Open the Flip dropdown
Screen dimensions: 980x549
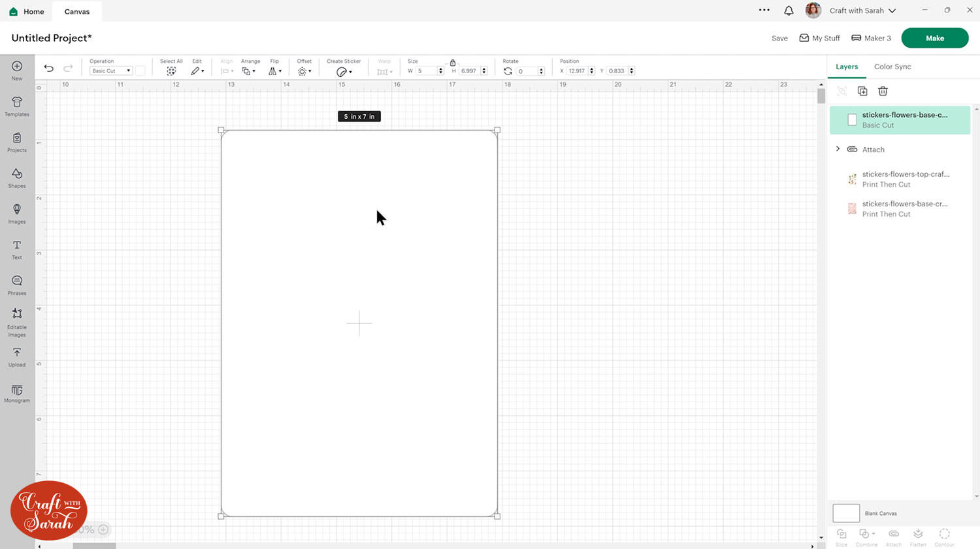275,71
